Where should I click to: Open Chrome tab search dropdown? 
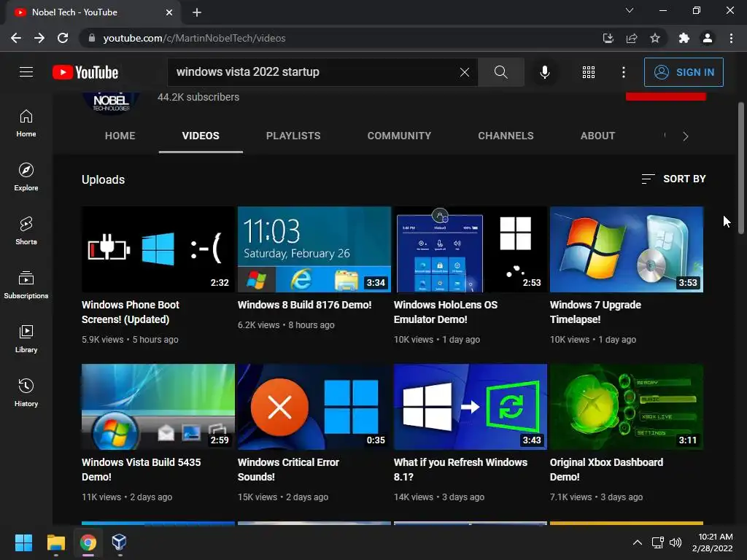coord(630,10)
